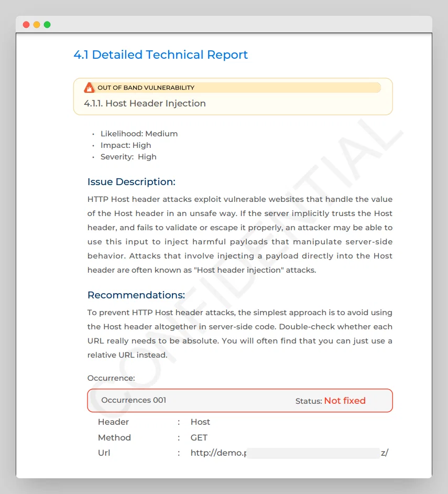Click the 'Not fixed' status value
Viewport: 448px width, 494px height.
pyautogui.click(x=345, y=401)
